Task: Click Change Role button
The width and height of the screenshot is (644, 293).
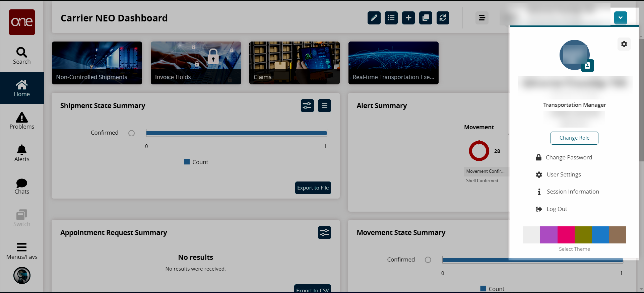Action: [574, 138]
